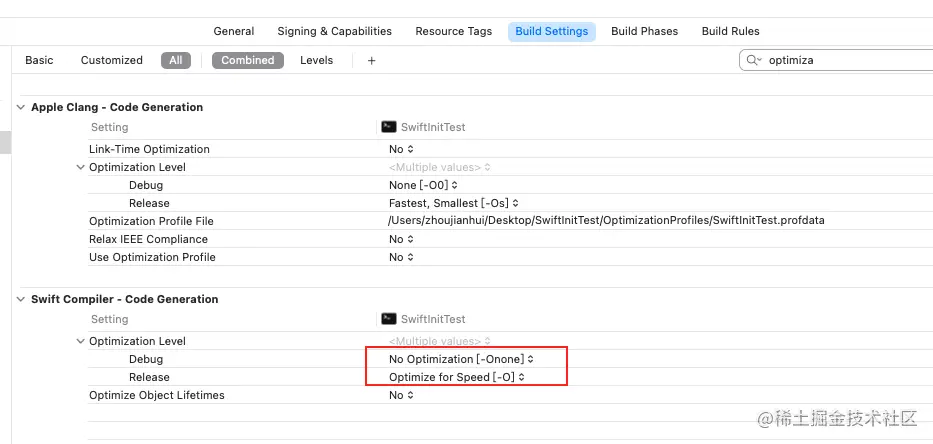
Task: Open Swift Release Optimize for Speed dropdown
Action: click(457, 377)
